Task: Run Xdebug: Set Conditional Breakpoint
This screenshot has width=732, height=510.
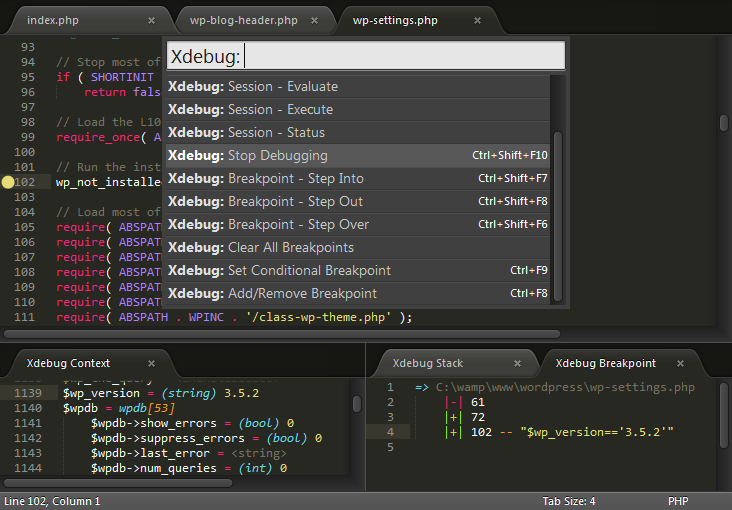Action: [358, 270]
